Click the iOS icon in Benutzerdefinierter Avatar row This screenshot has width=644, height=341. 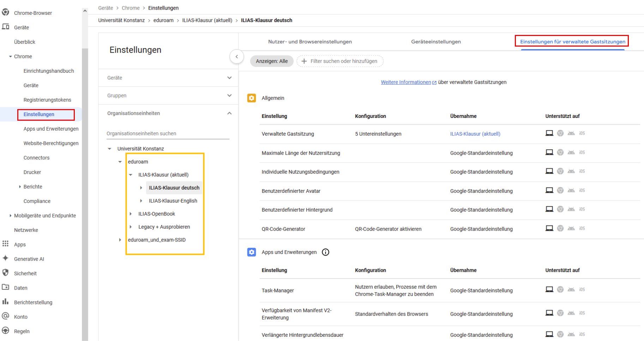[x=582, y=190]
